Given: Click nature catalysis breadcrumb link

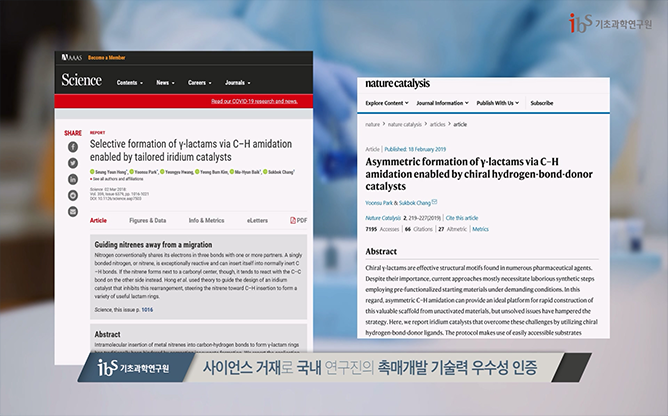Looking at the screenshot, I should 405,124.
